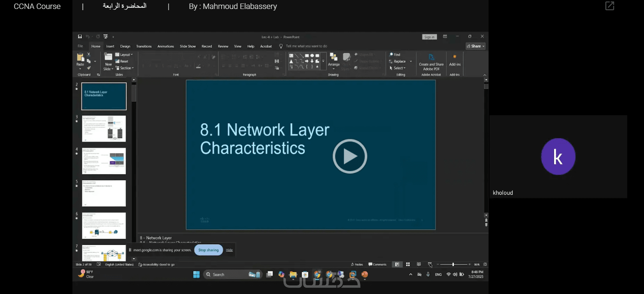Click the New Slide icon
The height and width of the screenshot is (294, 644).
point(108,58)
